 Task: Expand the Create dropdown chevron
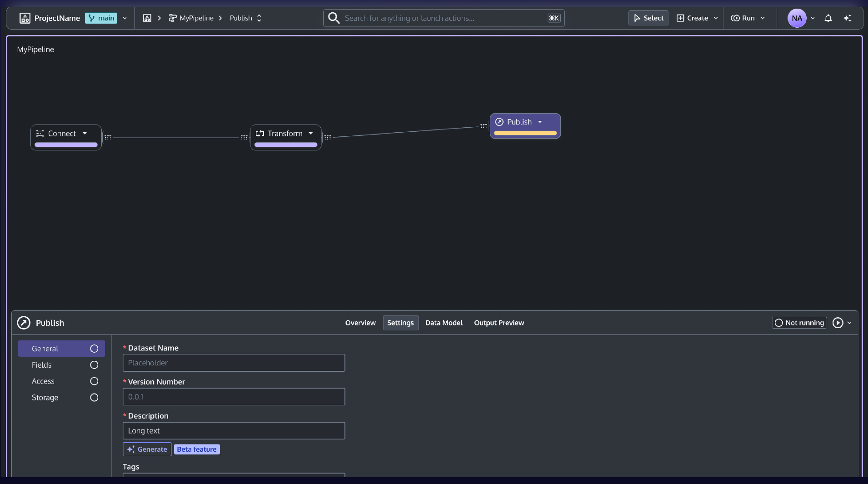(x=716, y=18)
